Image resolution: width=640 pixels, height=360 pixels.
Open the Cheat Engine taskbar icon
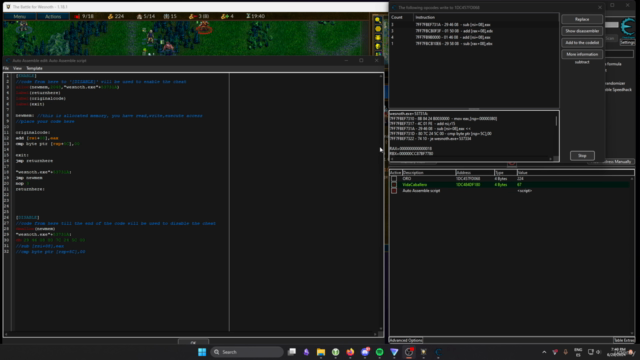tap(438, 352)
